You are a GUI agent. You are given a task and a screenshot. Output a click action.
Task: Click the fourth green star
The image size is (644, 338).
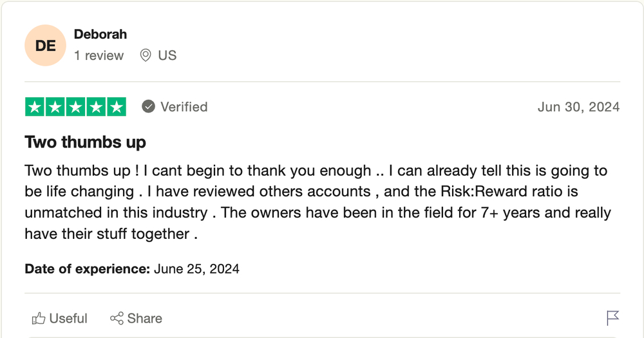pos(96,107)
